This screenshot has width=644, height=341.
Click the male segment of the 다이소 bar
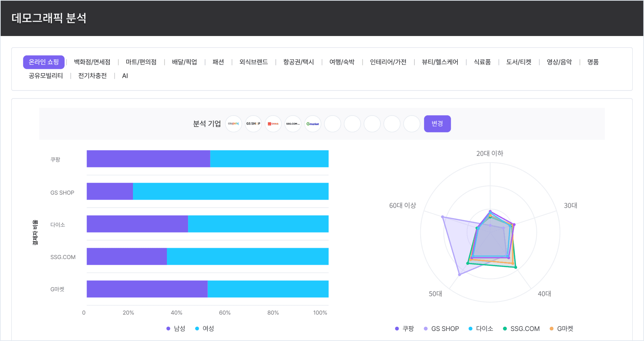pos(137,224)
